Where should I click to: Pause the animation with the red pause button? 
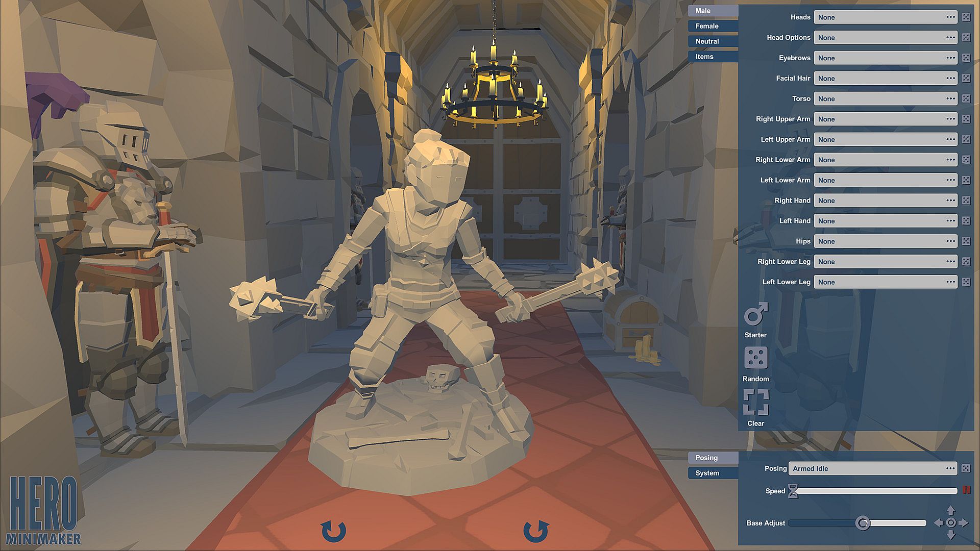tap(966, 490)
